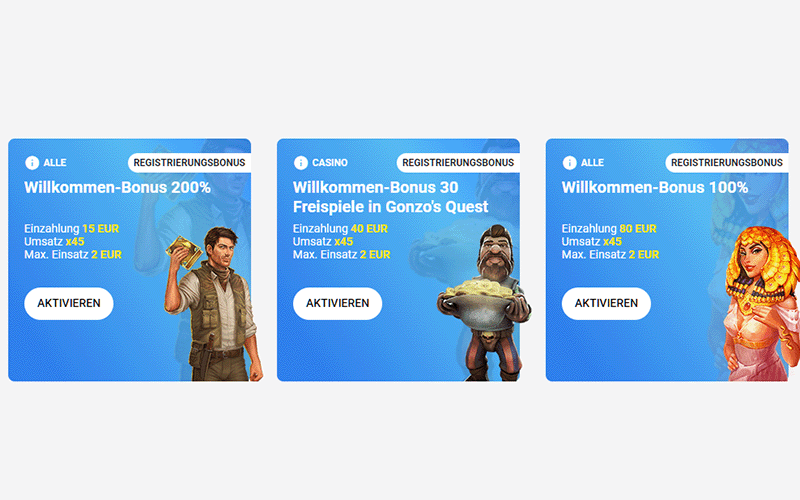Image resolution: width=800 pixels, height=500 pixels.
Task: Activate the 30 Freispiele Gonzo's Quest bonus
Action: pyautogui.click(x=337, y=304)
